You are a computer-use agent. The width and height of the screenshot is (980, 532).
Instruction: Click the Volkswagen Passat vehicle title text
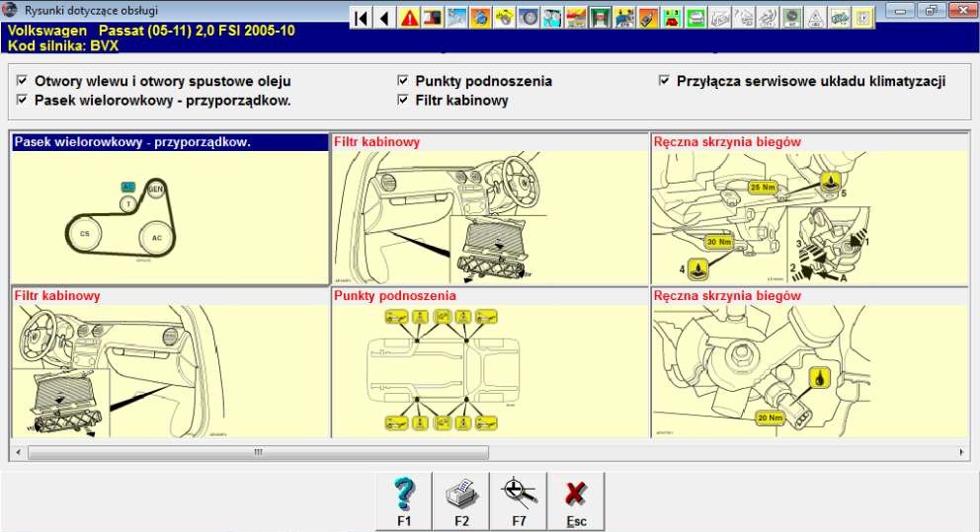151,31
